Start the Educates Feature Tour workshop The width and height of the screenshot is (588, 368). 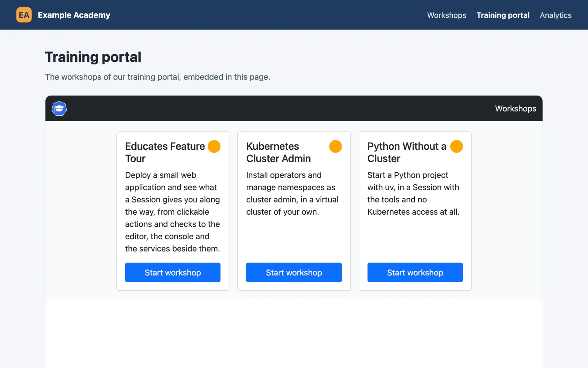[173, 272]
